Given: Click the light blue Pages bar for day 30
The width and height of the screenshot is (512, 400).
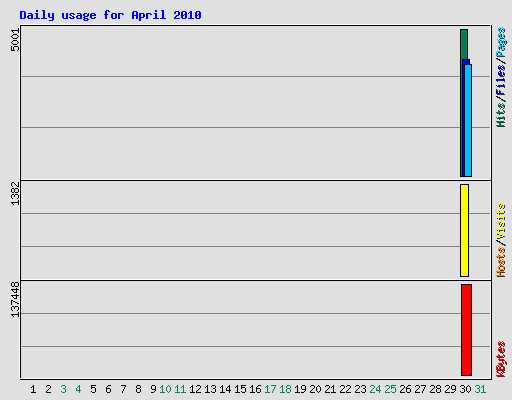Looking at the screenshot, I should 468,120.
